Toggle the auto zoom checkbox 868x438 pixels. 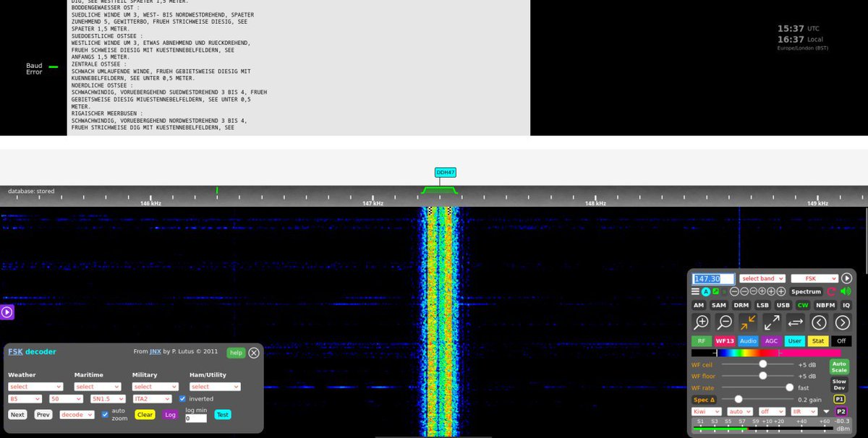(105, 414)
